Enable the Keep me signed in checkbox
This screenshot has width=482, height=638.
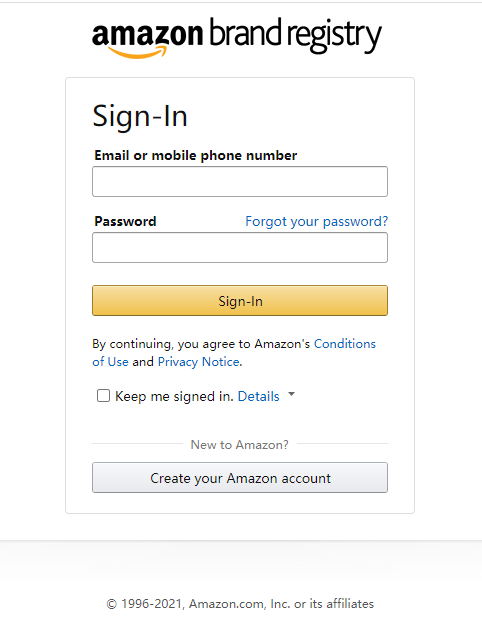point(103,395)
